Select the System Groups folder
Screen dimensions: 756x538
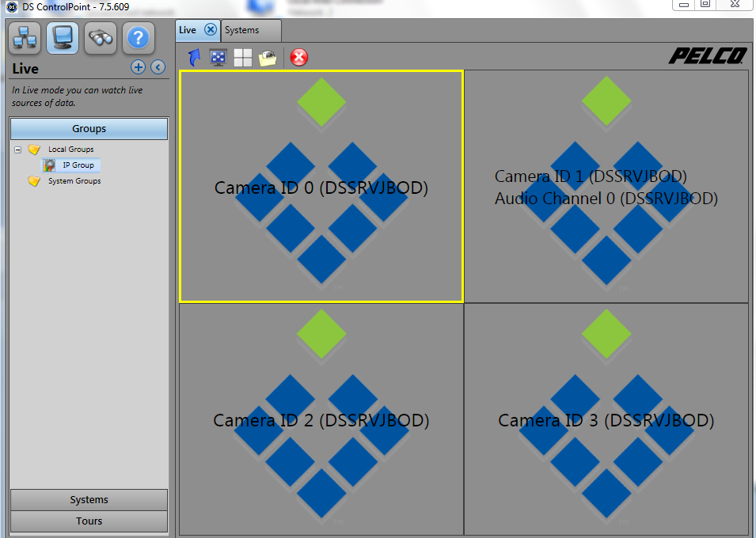click(x=74, y=181)
